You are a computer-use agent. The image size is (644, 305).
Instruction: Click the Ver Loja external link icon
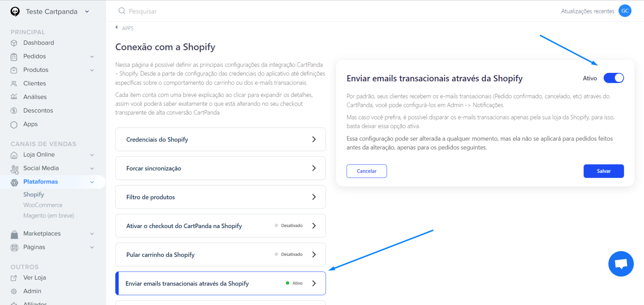tap(14, 278)
